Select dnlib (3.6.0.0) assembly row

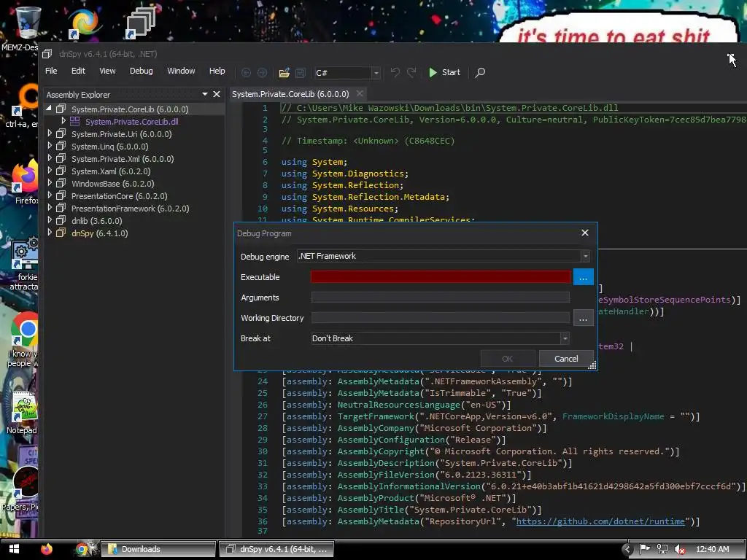point(97,221)
